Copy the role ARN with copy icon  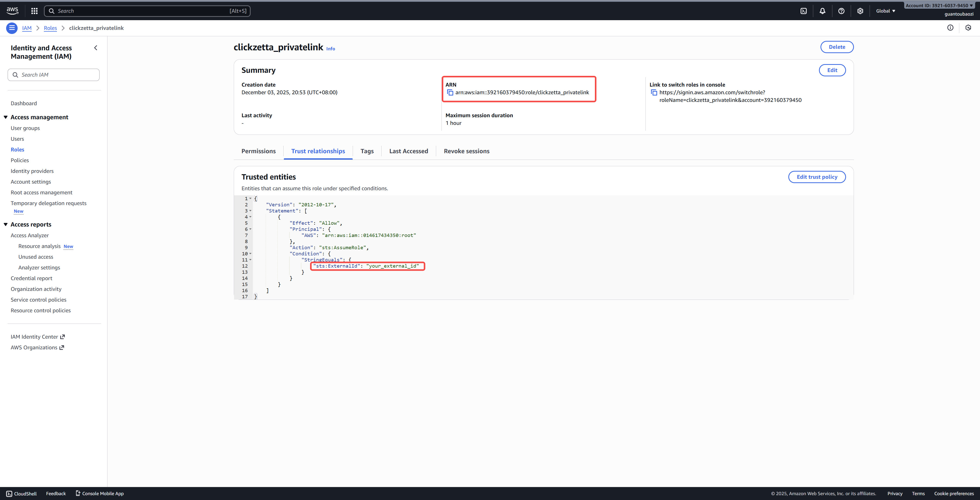450,92
